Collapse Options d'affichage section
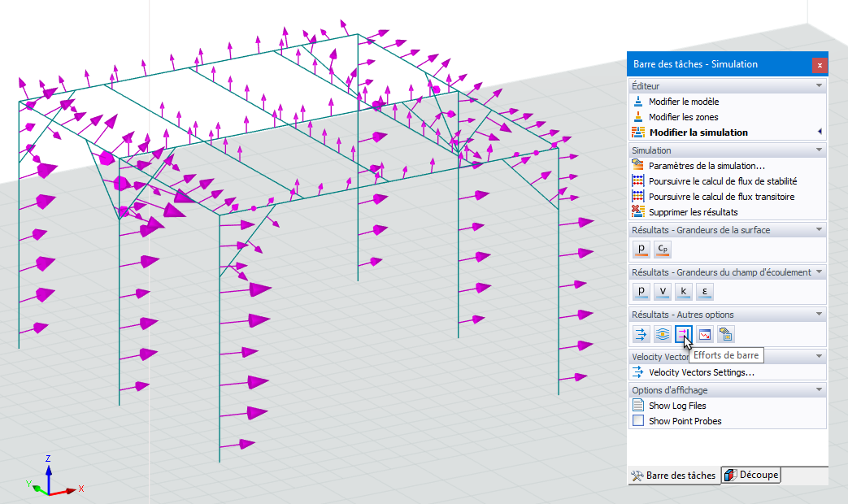The width and height of the screenshot is (848, 504). click(x=819, y=389)
